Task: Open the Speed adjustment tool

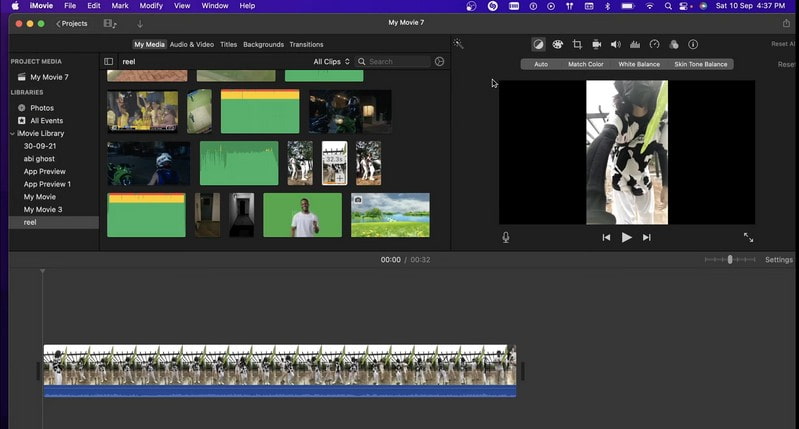Action: pos(654,44)
